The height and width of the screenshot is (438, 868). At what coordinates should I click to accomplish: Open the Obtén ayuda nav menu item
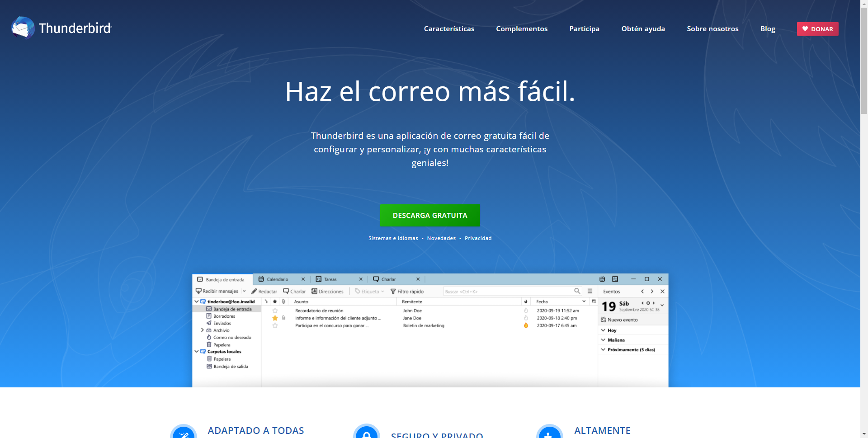pos(643,28)
